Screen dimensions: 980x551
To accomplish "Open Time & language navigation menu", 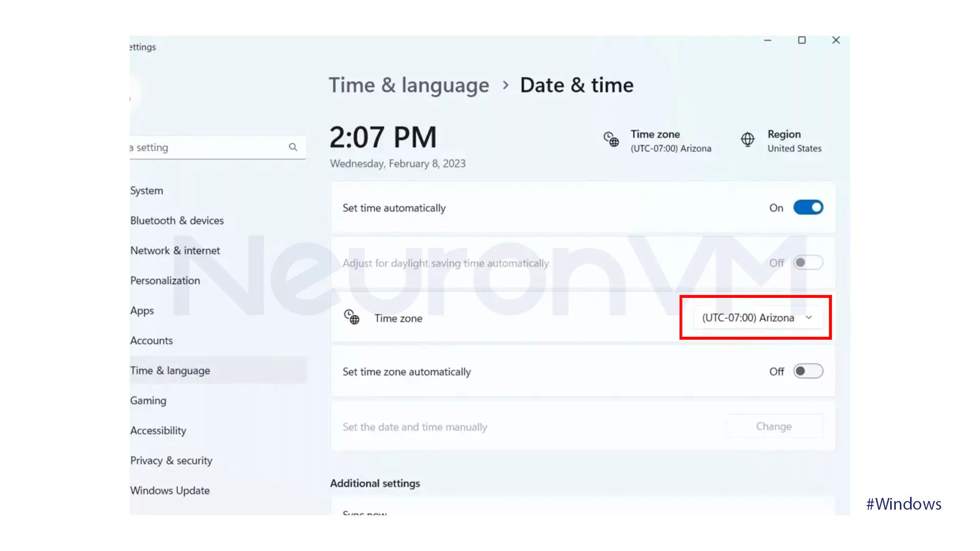I will (x=169, y=370).
